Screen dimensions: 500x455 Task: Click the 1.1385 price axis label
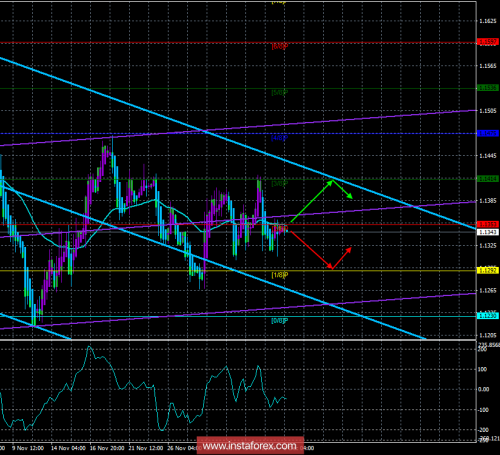(x=488, y=201)
